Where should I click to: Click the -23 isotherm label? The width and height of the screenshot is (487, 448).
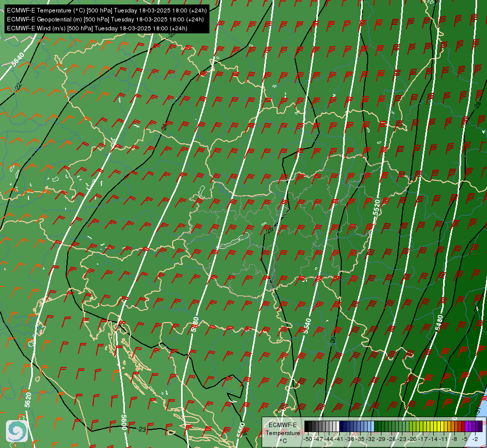click(x=142, y=430)
